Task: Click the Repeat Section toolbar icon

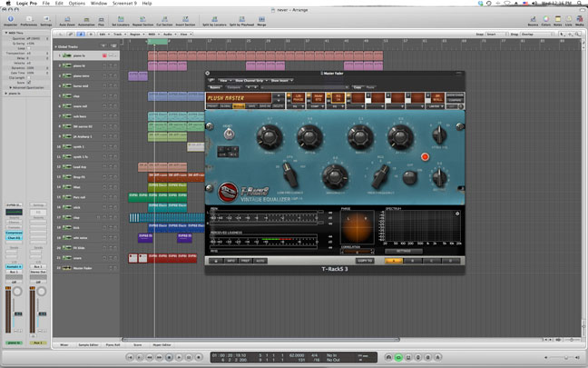Action: click(x=142, y=19)
